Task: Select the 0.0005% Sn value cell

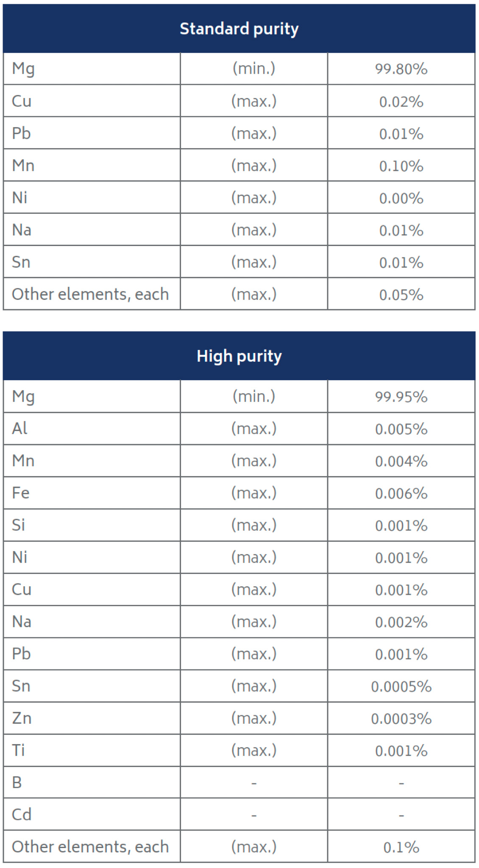Action: 401,687
